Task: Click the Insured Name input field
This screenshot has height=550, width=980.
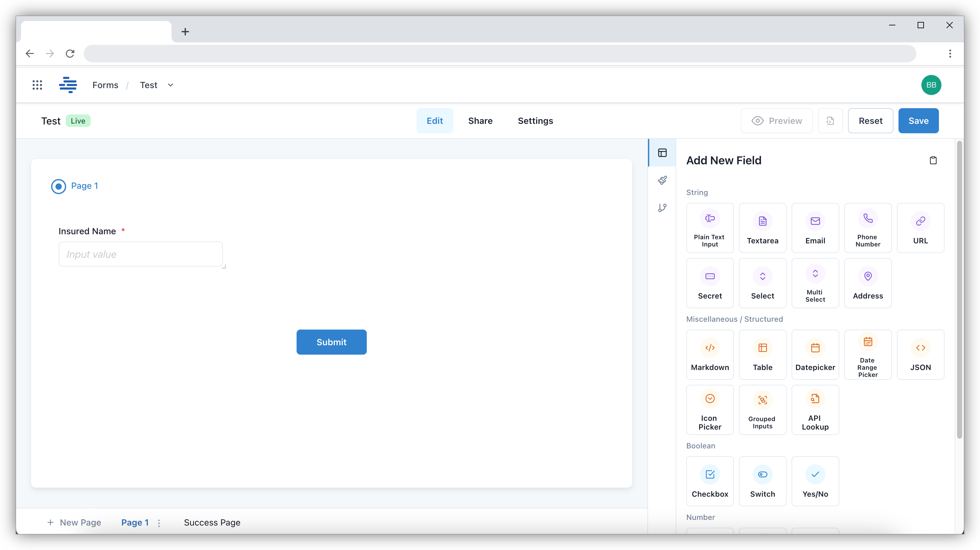Action: coord(140,254)
